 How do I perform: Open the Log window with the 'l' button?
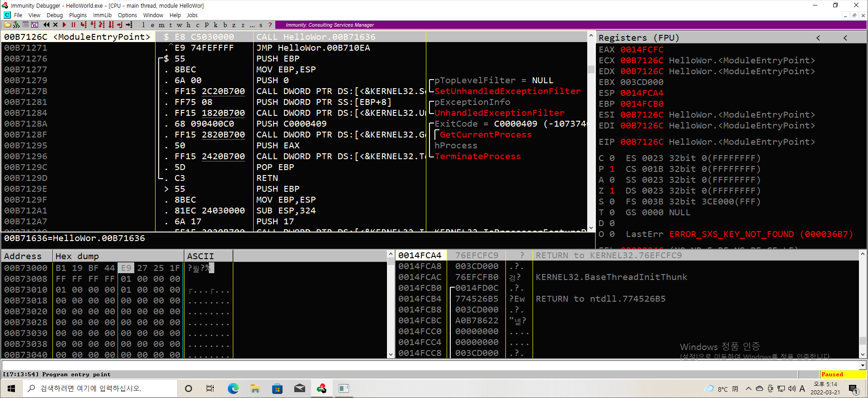pyautogui.click(x=143, y=25)
